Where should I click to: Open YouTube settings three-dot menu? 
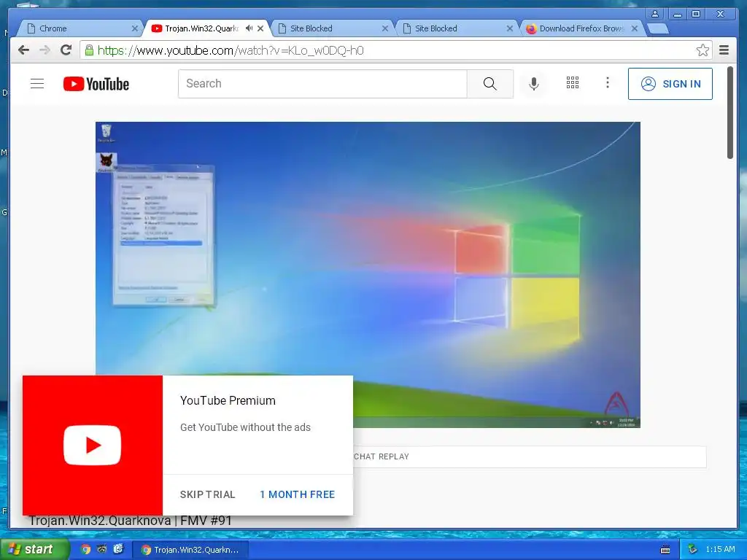[x=607, y=83]
